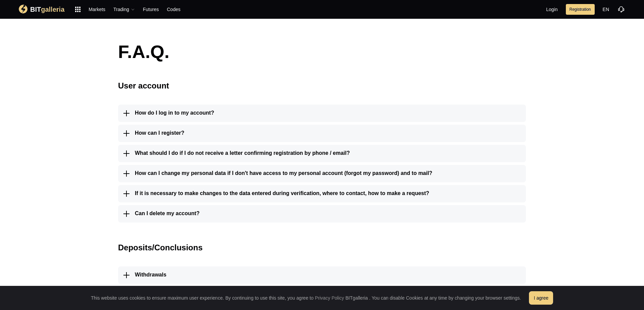
Task: Click the Codes navigation entry
Action: coord(173,9)
